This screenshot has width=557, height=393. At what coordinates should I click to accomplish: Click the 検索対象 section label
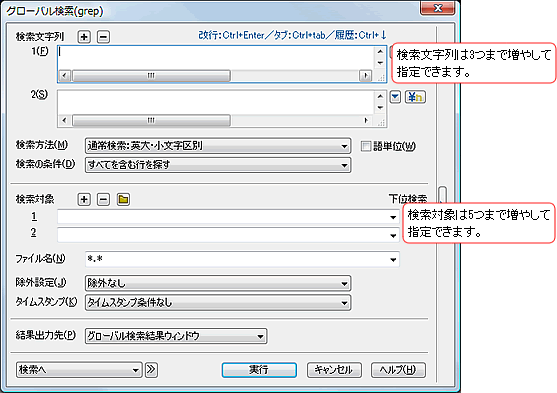pyautogui.click(x=35, y=199)
